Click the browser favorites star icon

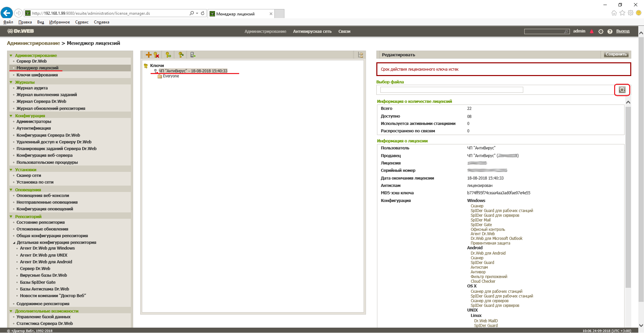[622, 13]
